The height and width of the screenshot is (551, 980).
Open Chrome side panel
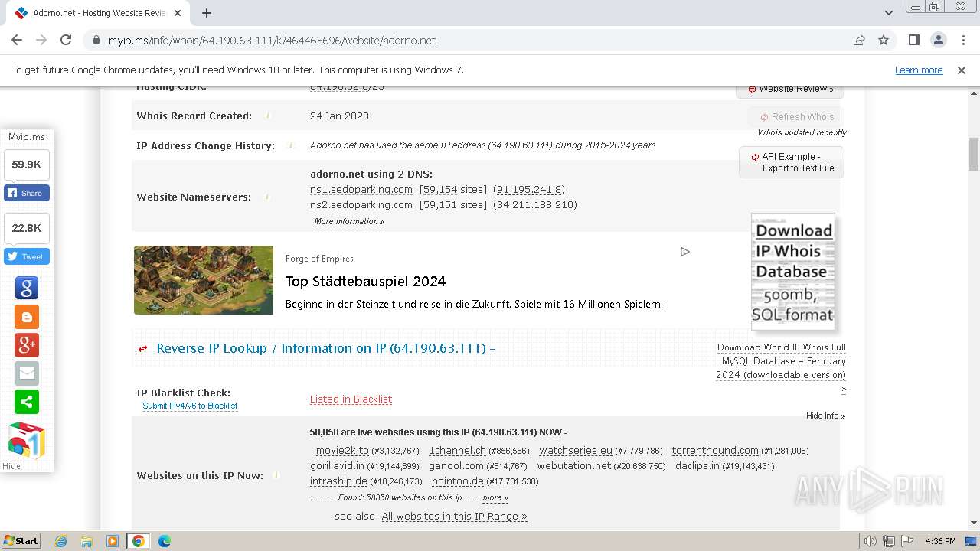point(913,40)
